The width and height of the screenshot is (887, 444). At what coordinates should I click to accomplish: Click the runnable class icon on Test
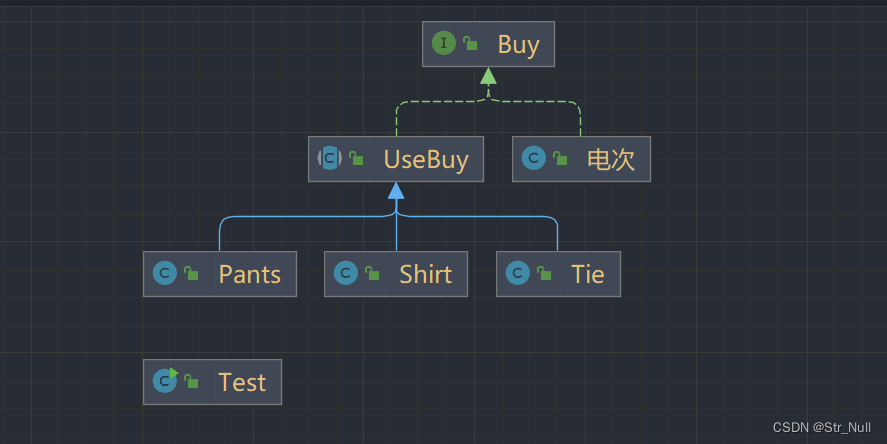[x=165, y=381]
